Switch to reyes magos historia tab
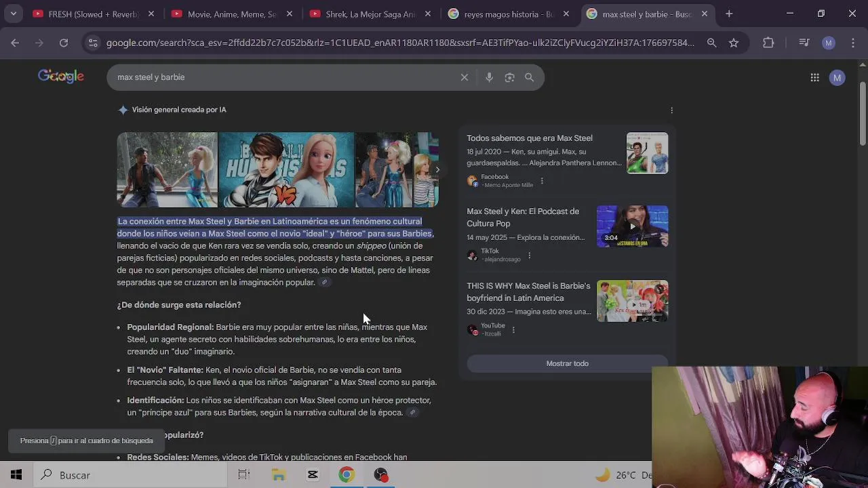 509,14
